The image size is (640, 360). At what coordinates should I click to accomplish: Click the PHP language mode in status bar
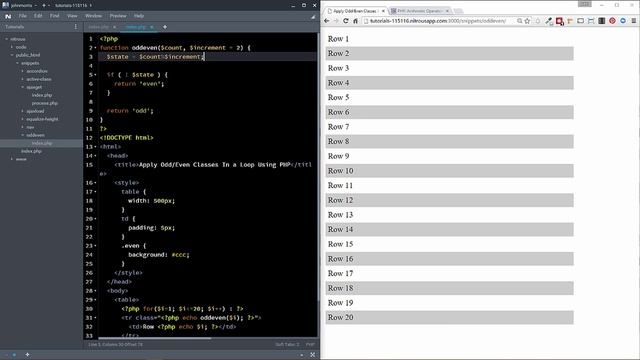(x=310, y=344)
